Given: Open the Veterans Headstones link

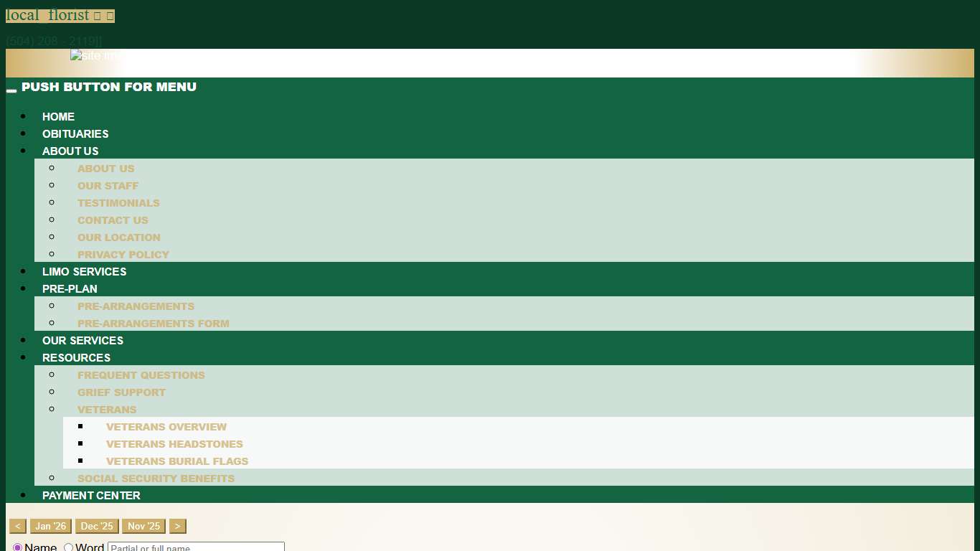Looking at the screenshot, I should tap(174, 444).
